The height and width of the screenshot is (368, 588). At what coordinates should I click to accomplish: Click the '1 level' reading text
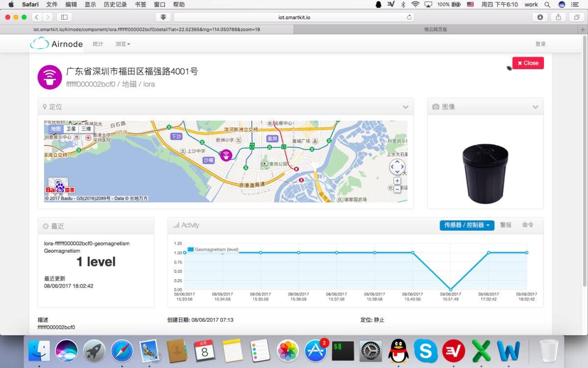(x=96, y=262)
